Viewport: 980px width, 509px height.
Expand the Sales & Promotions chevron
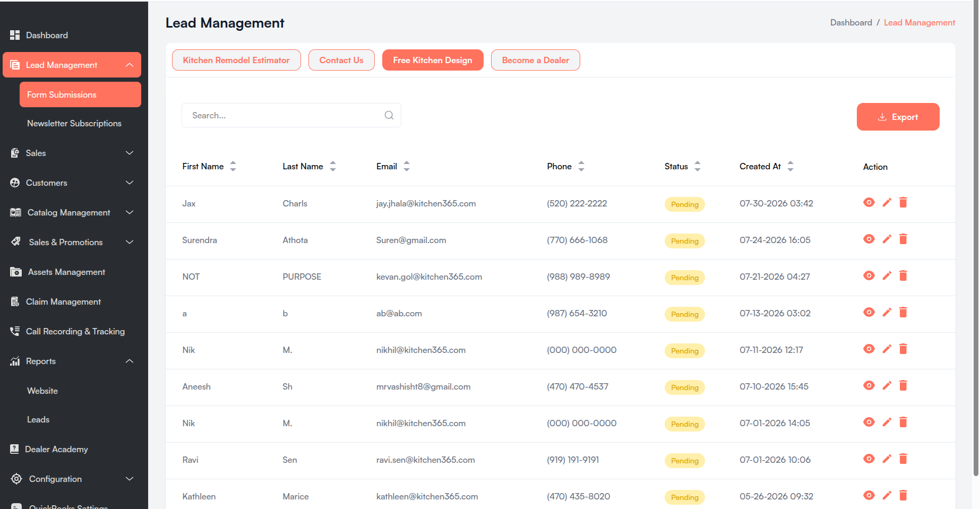tap(130, 242)
